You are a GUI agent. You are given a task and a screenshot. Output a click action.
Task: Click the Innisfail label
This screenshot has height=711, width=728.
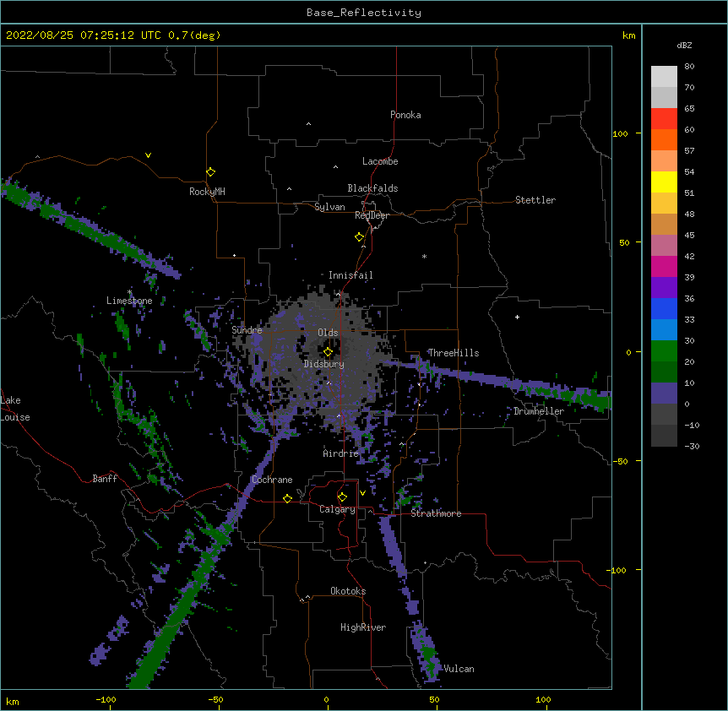[x=350, y=275]
